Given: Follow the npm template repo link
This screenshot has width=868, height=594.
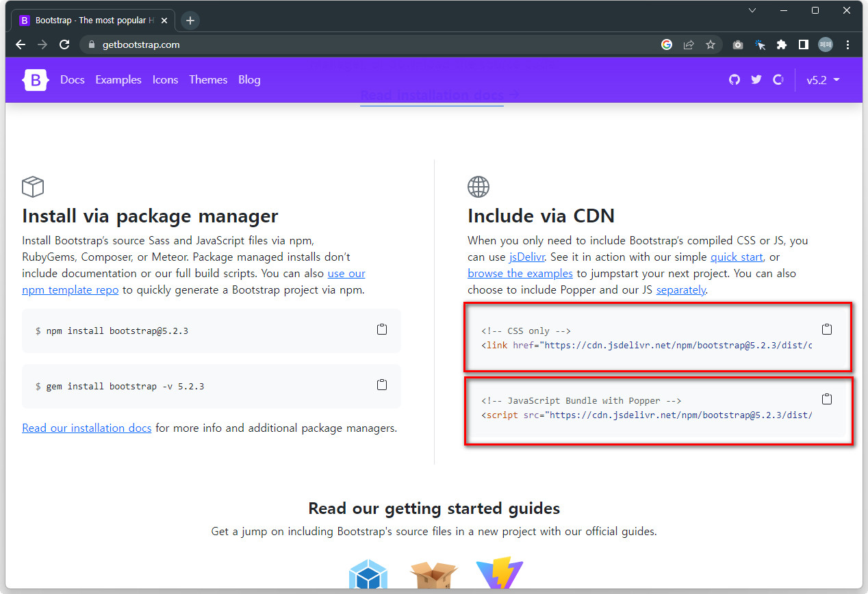Looking at the screenshot, I should tap(71, 289).
